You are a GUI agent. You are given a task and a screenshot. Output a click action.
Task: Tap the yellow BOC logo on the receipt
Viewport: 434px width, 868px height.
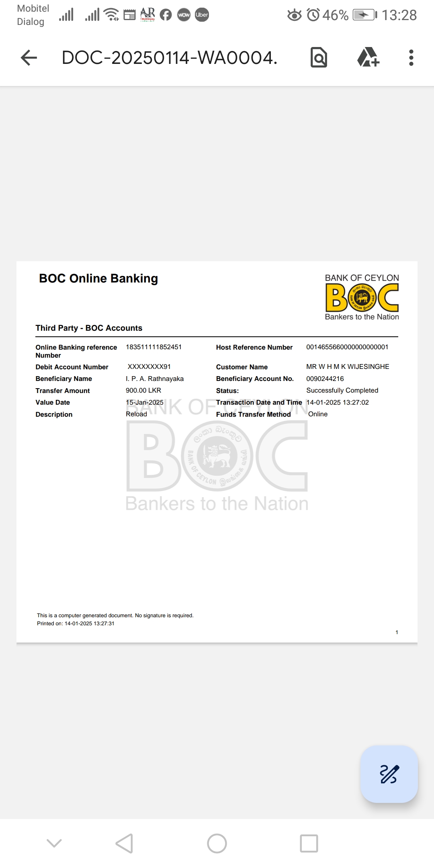[362, 298]
